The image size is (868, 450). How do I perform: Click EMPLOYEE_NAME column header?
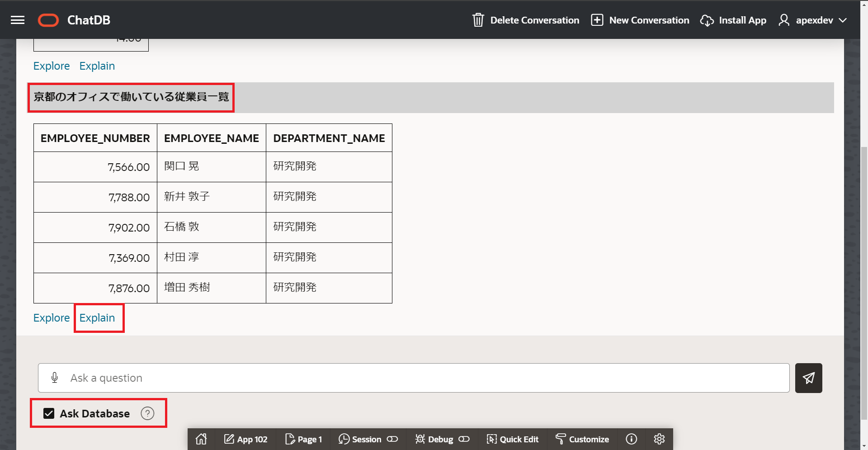click(211, 138)
